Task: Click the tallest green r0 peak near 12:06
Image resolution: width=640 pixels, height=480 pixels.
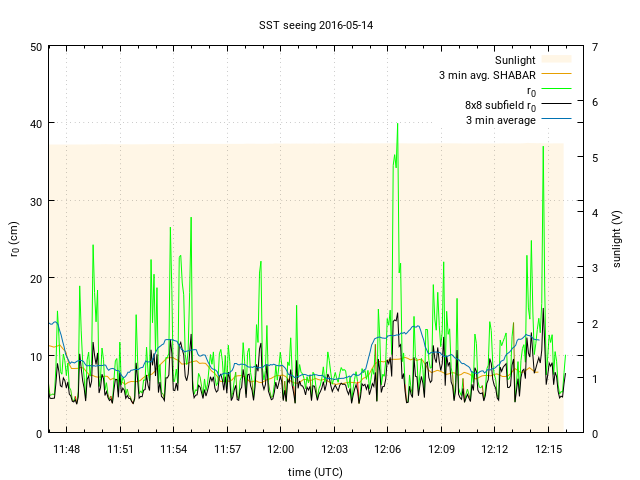Action: (398, 125)
